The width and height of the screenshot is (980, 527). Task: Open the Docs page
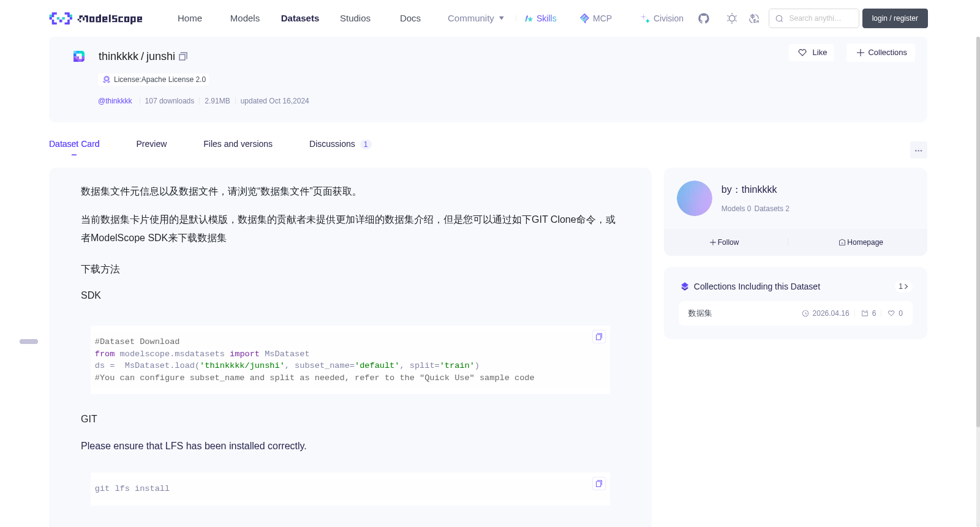coord(410,18)
